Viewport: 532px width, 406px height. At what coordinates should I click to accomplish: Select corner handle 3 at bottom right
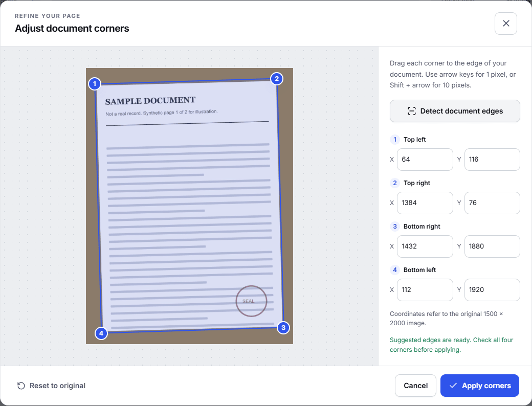click(283, 328)
